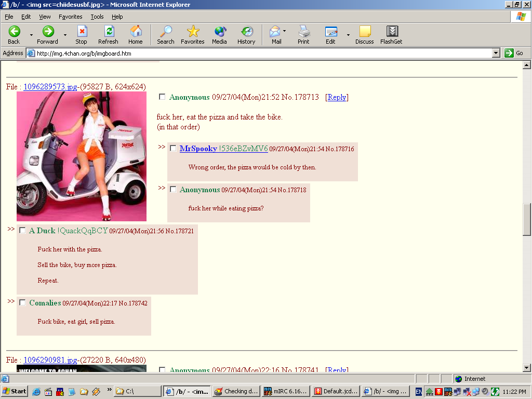Image resolution: width=532 pixels, height=399 pixels.
Task: Click the Reply link for post 178713
Action: tap(337, 97)
